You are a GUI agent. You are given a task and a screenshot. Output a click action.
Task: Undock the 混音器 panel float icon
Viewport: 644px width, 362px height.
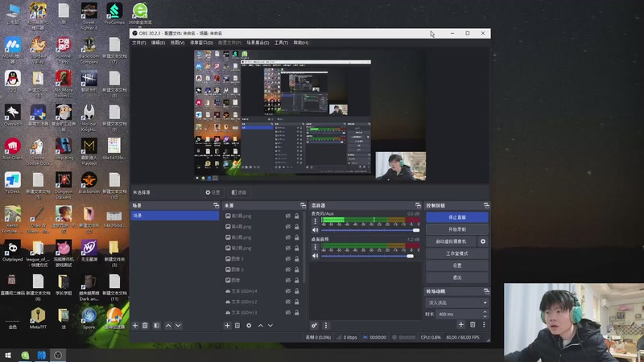[418, 205]
